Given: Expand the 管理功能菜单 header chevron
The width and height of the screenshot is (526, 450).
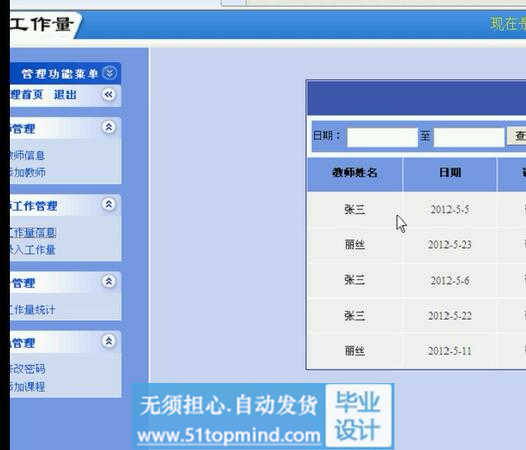Looking at the screenshot, I should [109, 73].
